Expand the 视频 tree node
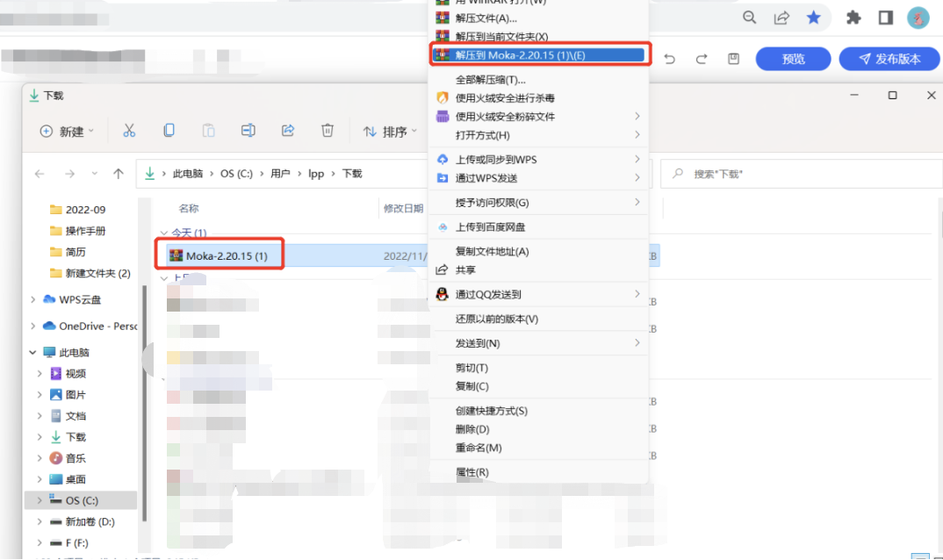The image size is (943, 560). click(40, 374)
